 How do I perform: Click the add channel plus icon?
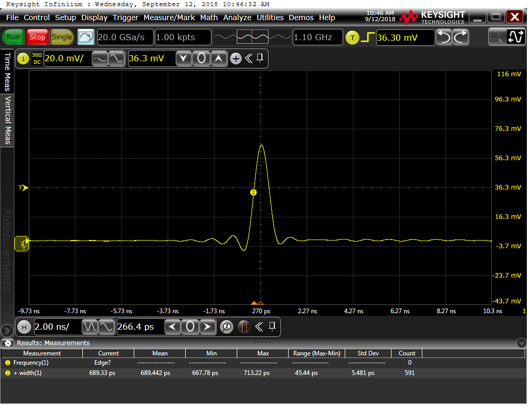[x=236, y=59]
